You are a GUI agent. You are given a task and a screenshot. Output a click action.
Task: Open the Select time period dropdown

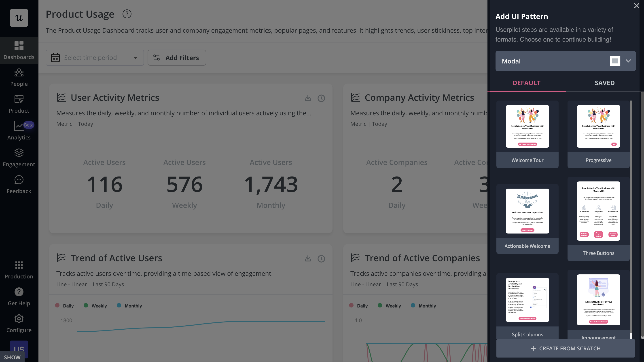95,58
